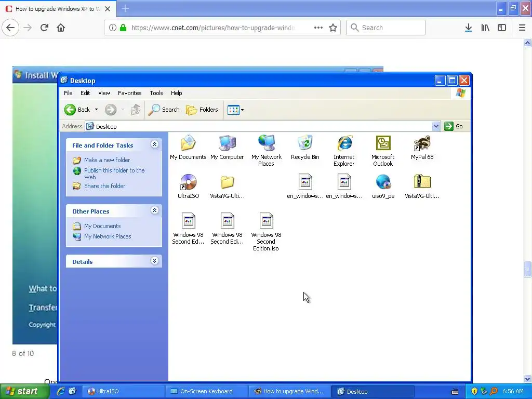
Task: Select the Internet Explorer icon
Action: tap(344, 151)
